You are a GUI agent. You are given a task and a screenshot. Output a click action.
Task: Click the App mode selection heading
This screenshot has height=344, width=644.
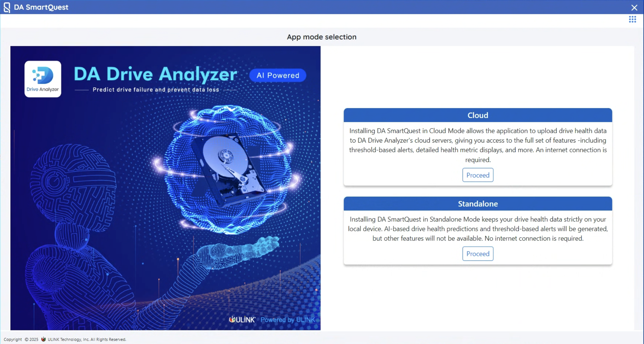click(322, 37)
